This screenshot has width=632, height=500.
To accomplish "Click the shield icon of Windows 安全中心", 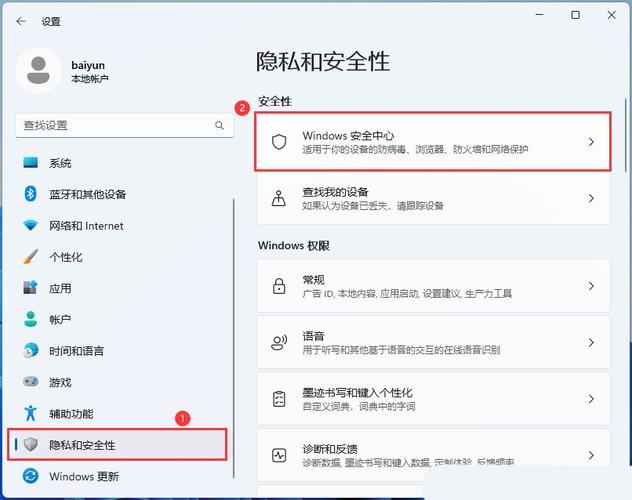I will click(x=279, y=142).
